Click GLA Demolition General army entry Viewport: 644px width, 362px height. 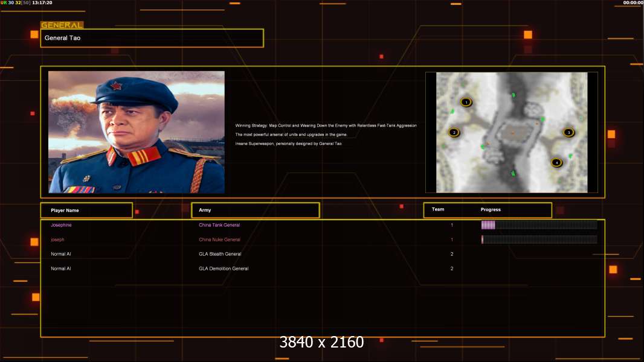224,269
